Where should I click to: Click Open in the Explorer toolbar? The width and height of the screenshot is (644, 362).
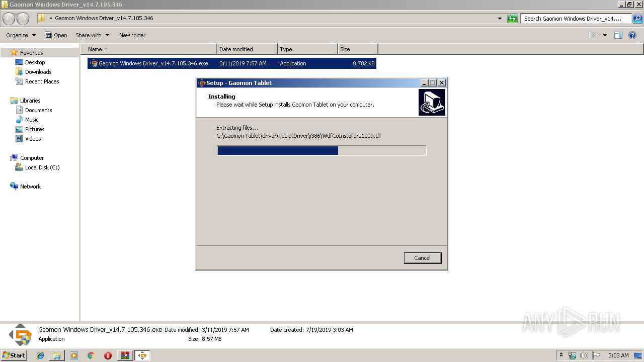click(56, 35)
